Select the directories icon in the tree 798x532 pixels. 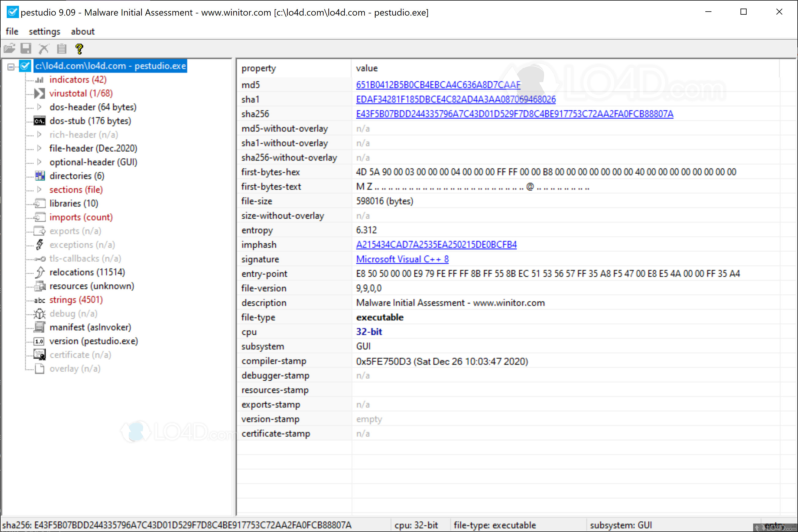click(40, 176)
